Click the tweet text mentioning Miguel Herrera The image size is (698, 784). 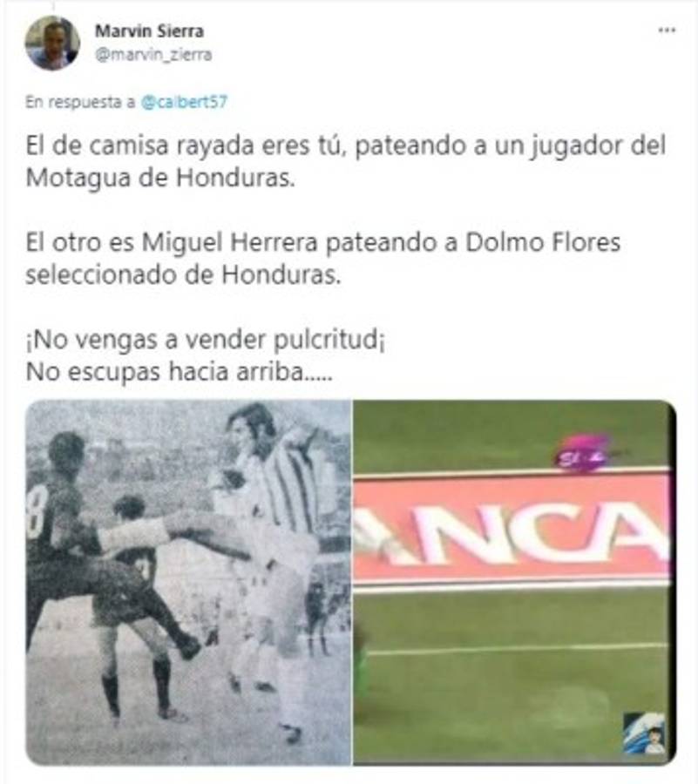(323, 259)
